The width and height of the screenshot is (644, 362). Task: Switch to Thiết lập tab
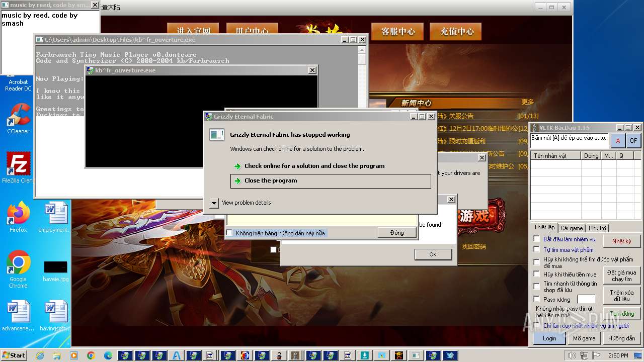[x=544, y=228]
